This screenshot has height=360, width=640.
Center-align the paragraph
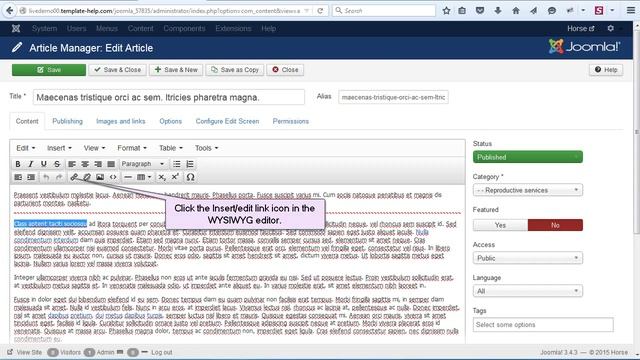pos(85,164)
